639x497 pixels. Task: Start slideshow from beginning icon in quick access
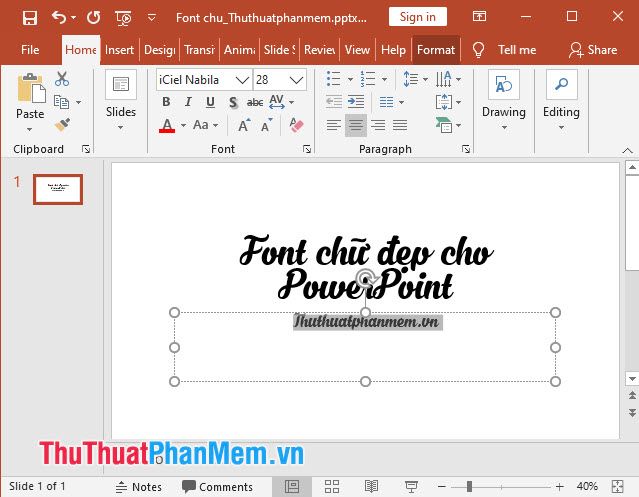pyautogui.click(x=123, y=18)
